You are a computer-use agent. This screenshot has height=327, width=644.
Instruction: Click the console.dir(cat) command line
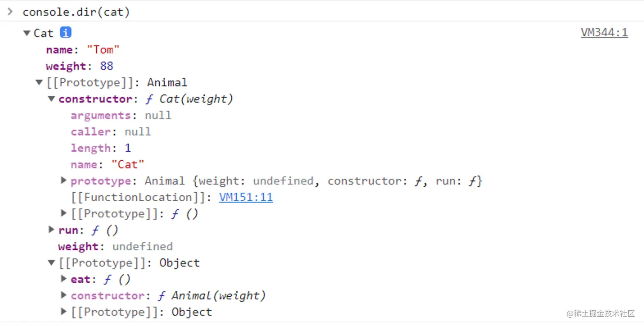click(x=76, y=12)
